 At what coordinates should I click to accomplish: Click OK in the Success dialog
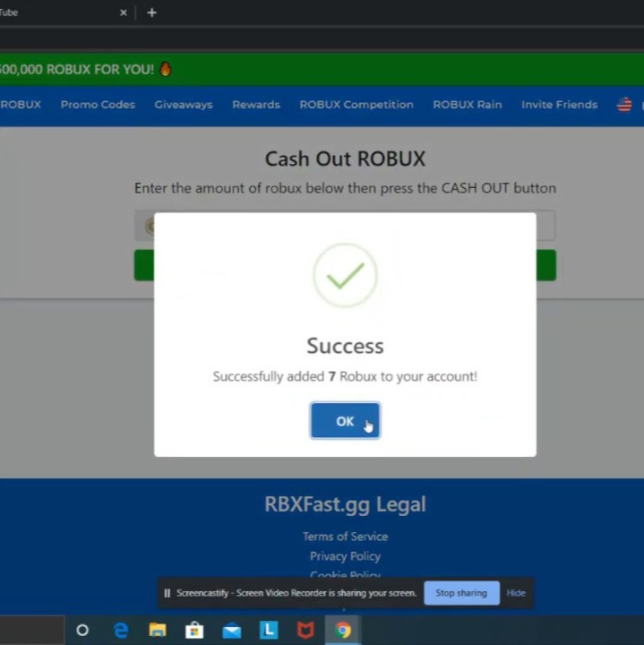[345, 421]
